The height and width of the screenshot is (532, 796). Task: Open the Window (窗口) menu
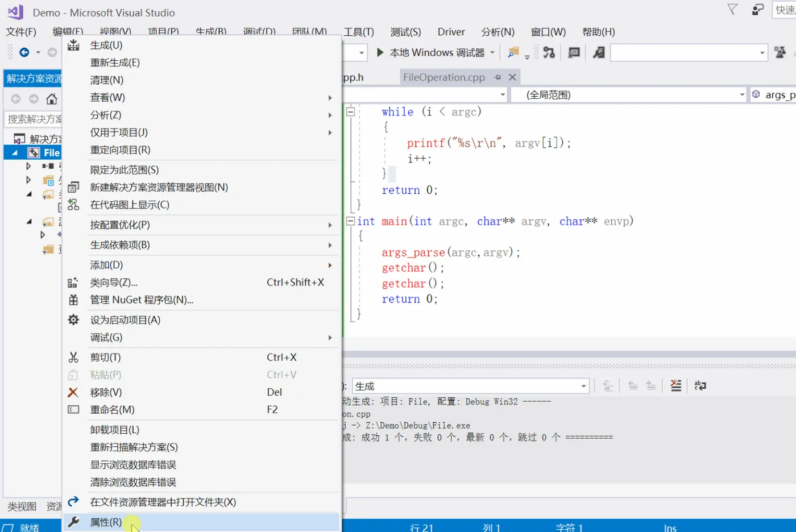pyautogui.click(x=548, y=32)
